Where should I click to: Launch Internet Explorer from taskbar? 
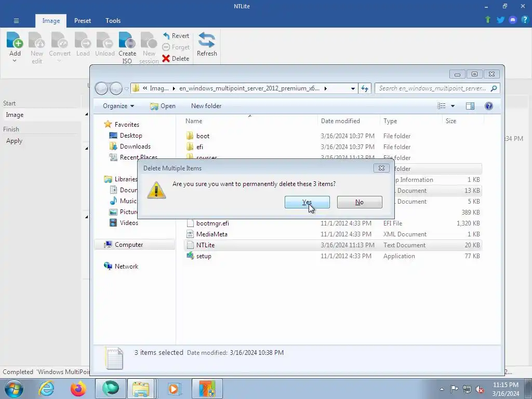tap(46, 389)
